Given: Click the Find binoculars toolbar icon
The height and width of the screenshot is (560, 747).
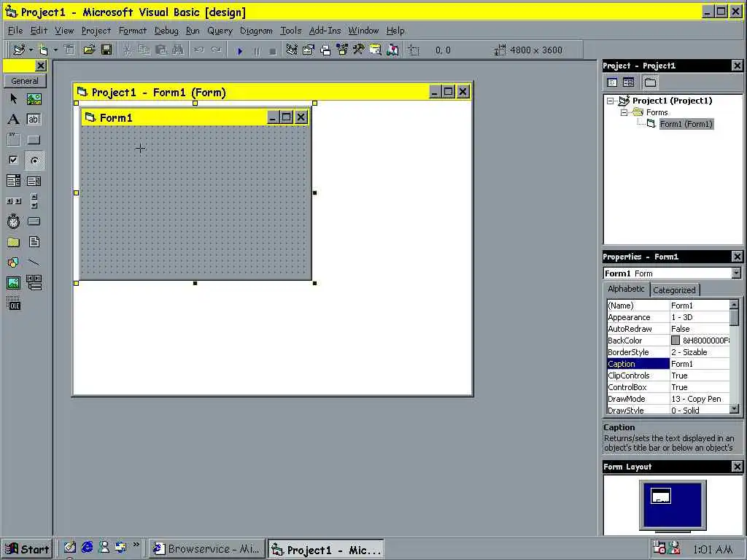Looking at the screenshot, I should 178,50.
